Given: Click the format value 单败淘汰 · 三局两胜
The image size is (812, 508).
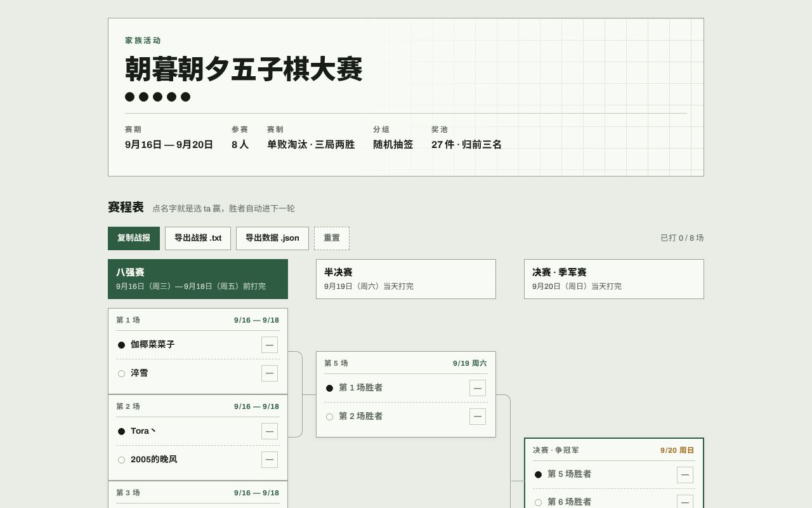Looking at the screenshot, I should pyautogui.click(x=311, y=145).
